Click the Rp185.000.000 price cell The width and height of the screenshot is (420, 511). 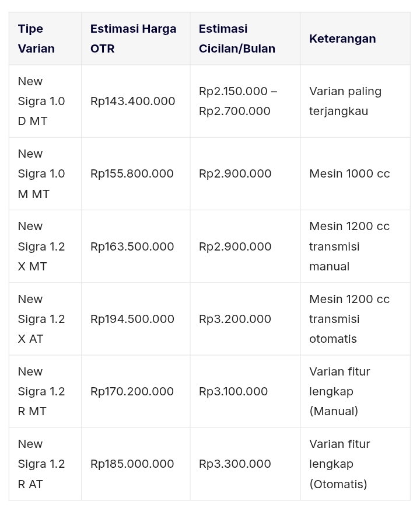[x=132, y=464]
